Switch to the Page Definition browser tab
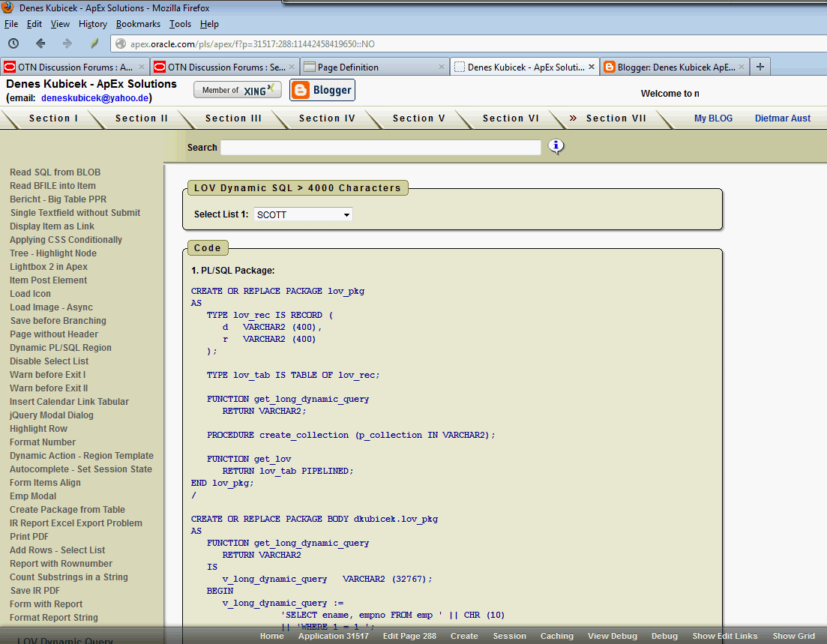This screenshot has height=644, width=827. 374,67
